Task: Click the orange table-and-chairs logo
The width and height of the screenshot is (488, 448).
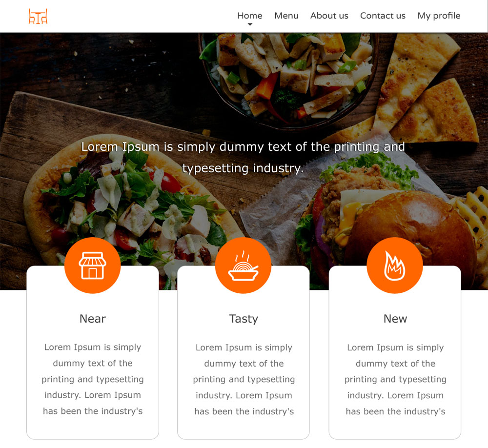Action: pyautogui.click(x=38, y=16)
